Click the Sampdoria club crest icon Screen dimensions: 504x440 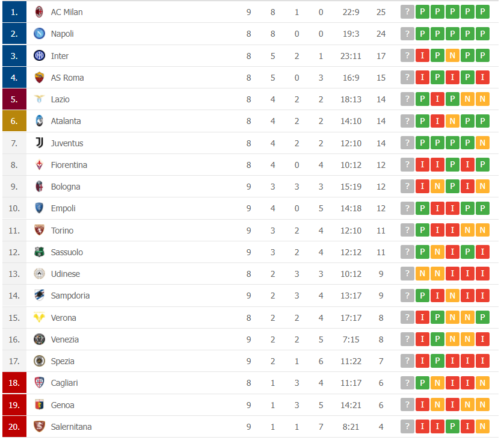pos(39,296)
